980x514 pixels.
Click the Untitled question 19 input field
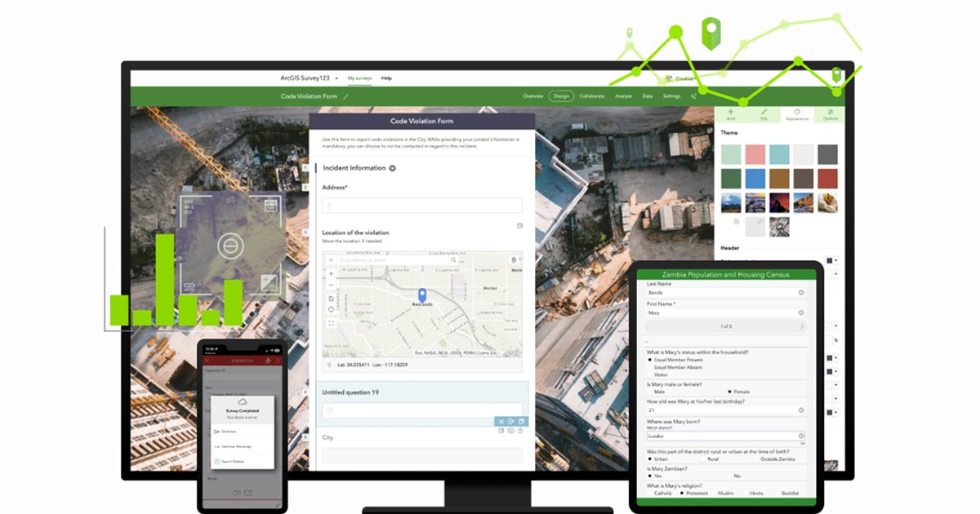click(421, 410)
